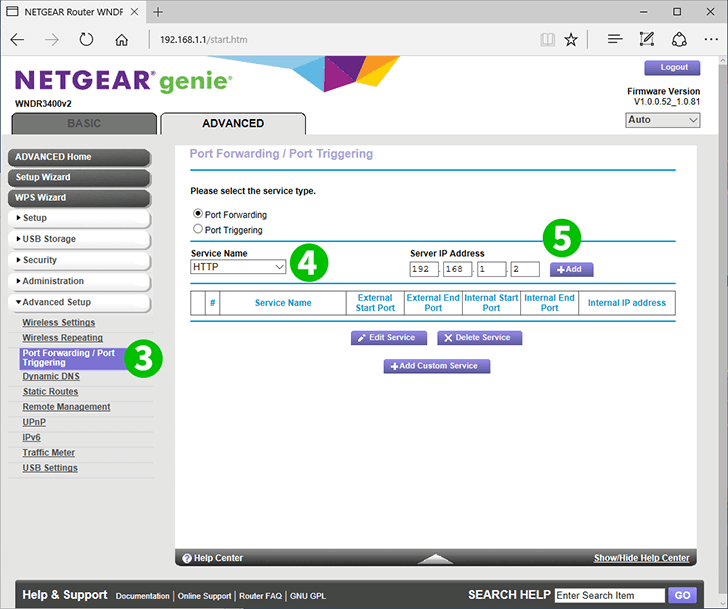Viewport: 728px width, 609px height.
Task: Collapse the Advanced Setup section
Action: (79, 303)
